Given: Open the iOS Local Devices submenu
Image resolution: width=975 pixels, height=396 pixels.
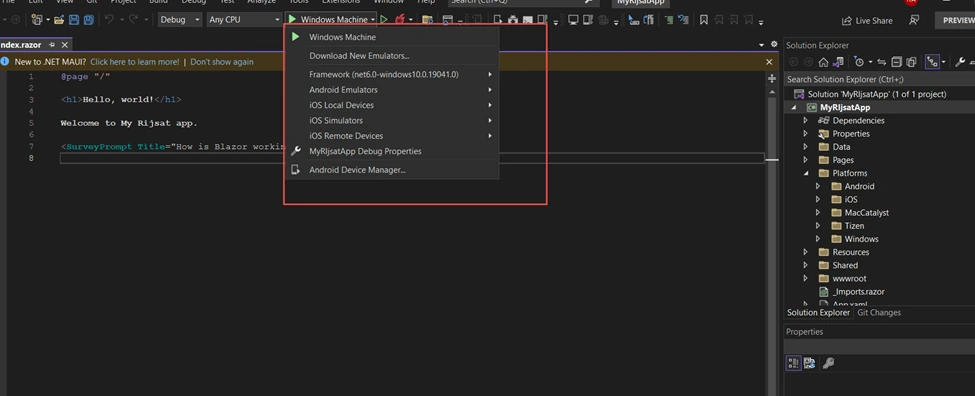Looking at the screenshot, I should [392, 105].
